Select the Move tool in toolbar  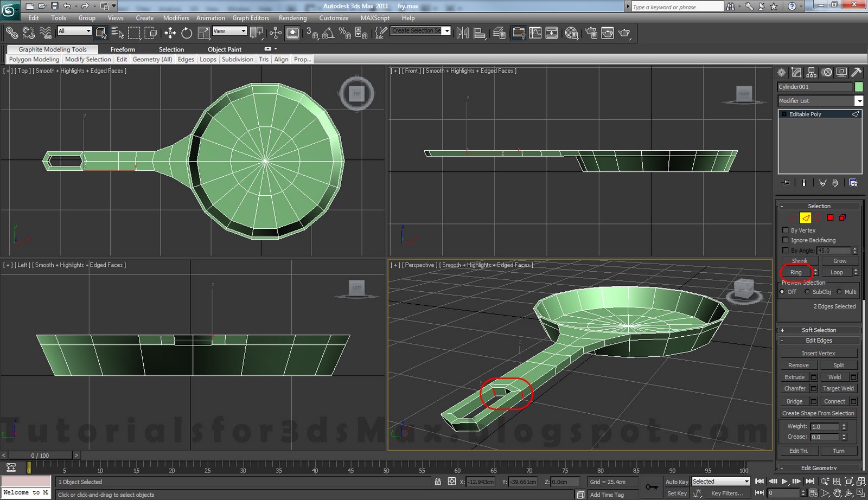(170, 33)
